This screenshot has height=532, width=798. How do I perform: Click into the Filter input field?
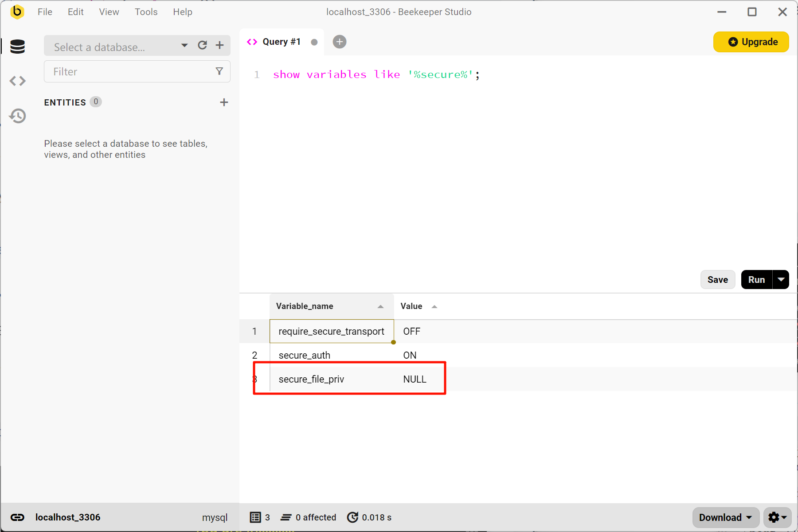click(137, 71)
